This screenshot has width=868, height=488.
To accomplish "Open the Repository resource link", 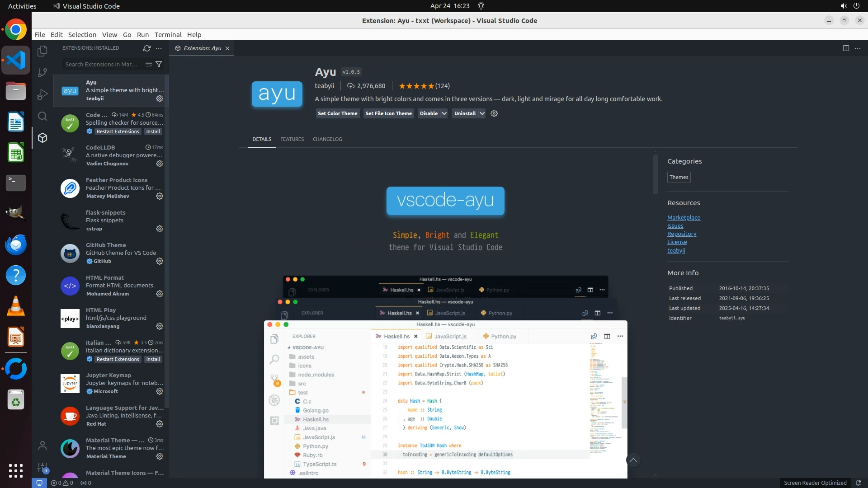I will pyautogui.click(x=681, y=234).
